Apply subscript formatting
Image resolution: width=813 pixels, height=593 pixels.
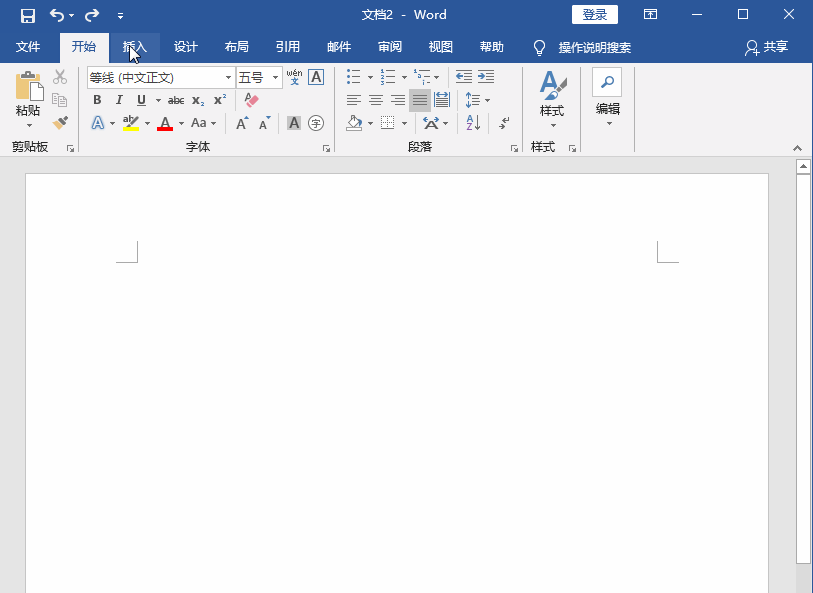coord(197,100)
